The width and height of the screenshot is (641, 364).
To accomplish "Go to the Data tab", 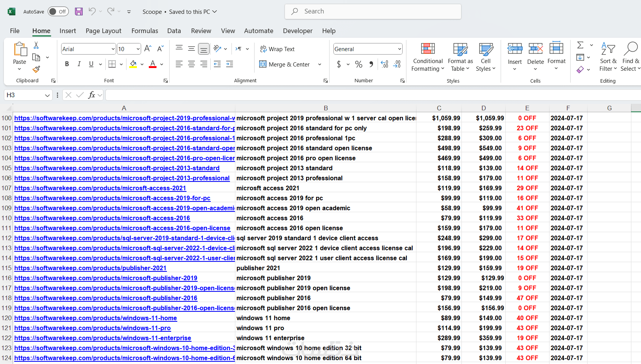I will point(174,31).
